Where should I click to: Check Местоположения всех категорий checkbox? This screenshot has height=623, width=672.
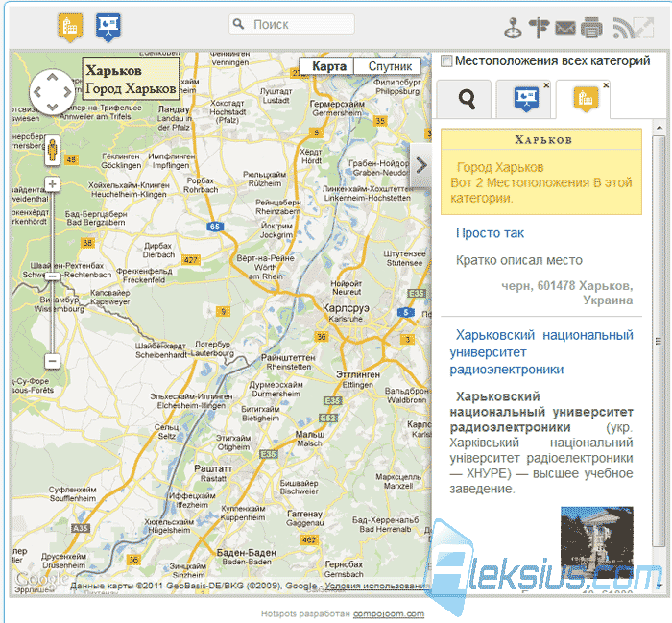[x=446, y=61]
